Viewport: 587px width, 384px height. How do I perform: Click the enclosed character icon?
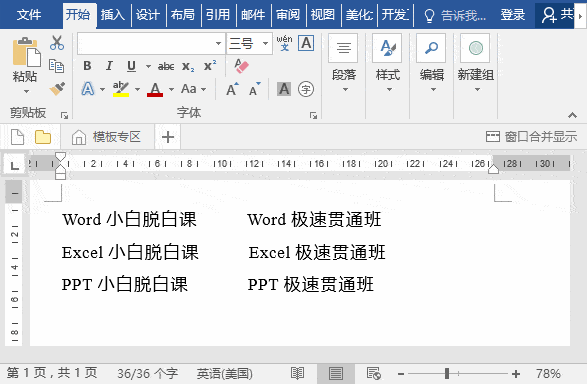(x=306, y=89)
